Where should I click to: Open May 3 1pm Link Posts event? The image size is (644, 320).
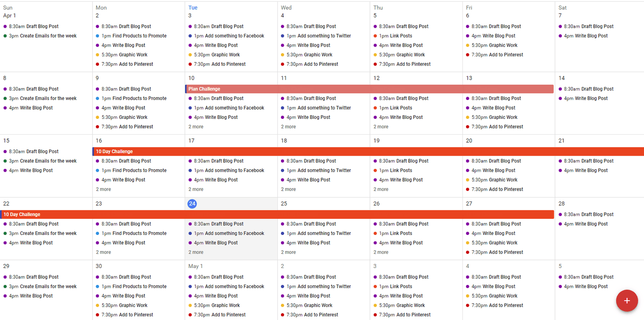tap(393, 287)
